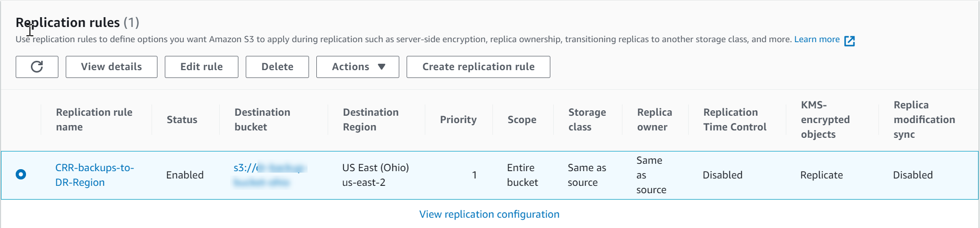Click the View details button
The height and width of the screenshot is (228, 980).
[x=111, y=67]
